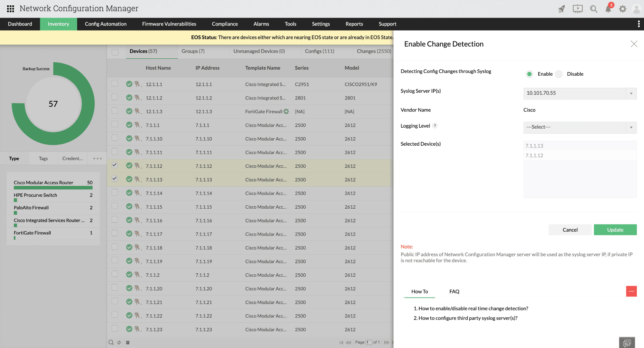Click the Cancel button
This screenshot has width=644, height=348.
tap(570, 230)
